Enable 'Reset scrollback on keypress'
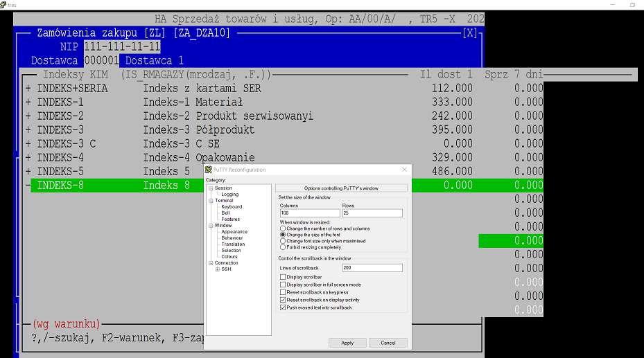 283,292
